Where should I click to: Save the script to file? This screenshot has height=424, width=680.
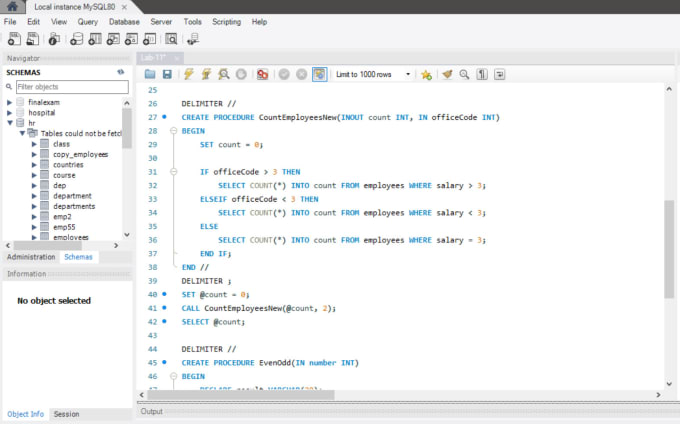click(167, 74)
